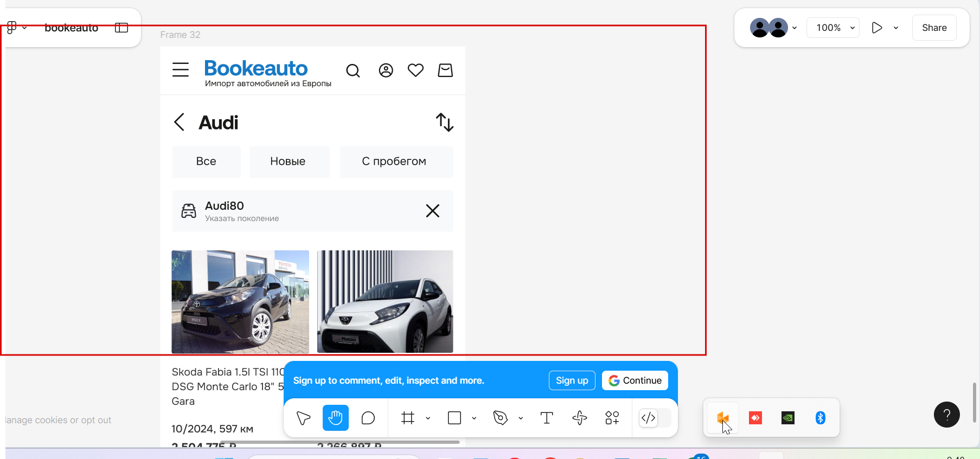Select the Pen tool

[501, 418]
